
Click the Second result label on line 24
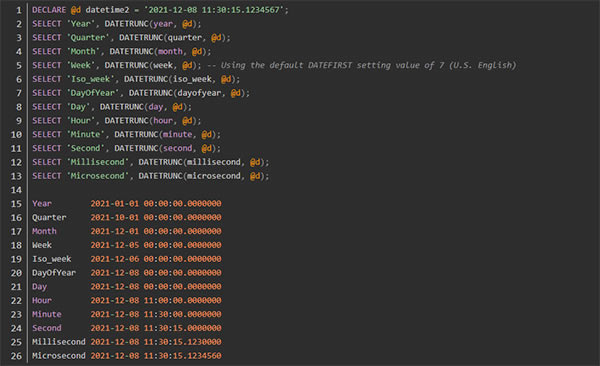pyautogui.click(x=47, y=328)
